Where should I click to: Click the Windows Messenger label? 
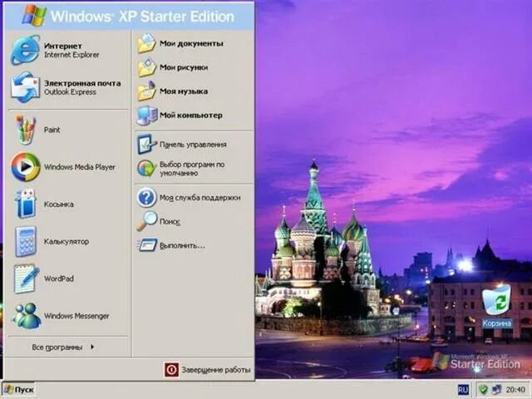coord(76,316)
